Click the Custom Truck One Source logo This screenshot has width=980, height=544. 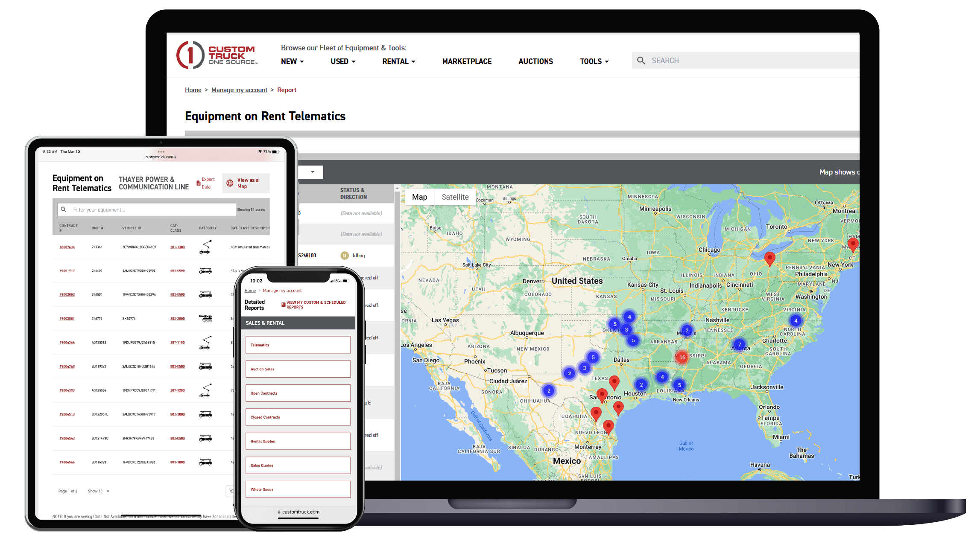217,55
